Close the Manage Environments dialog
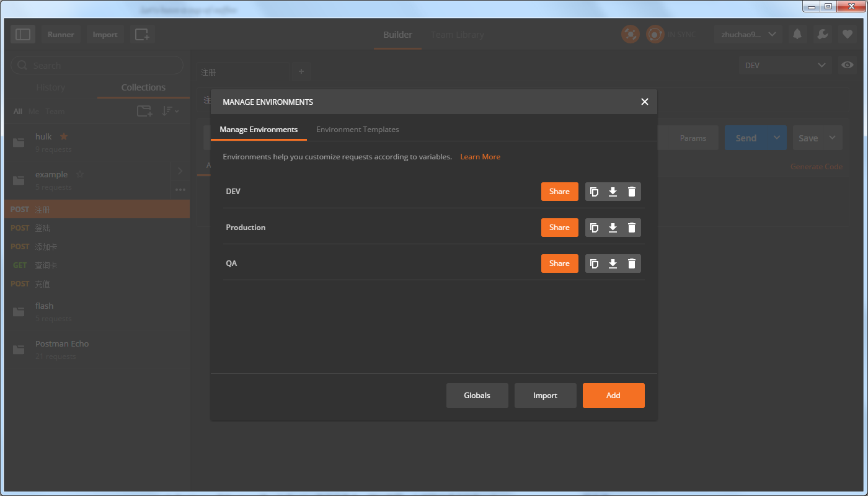868x496 pixels. tap(645, 102)
